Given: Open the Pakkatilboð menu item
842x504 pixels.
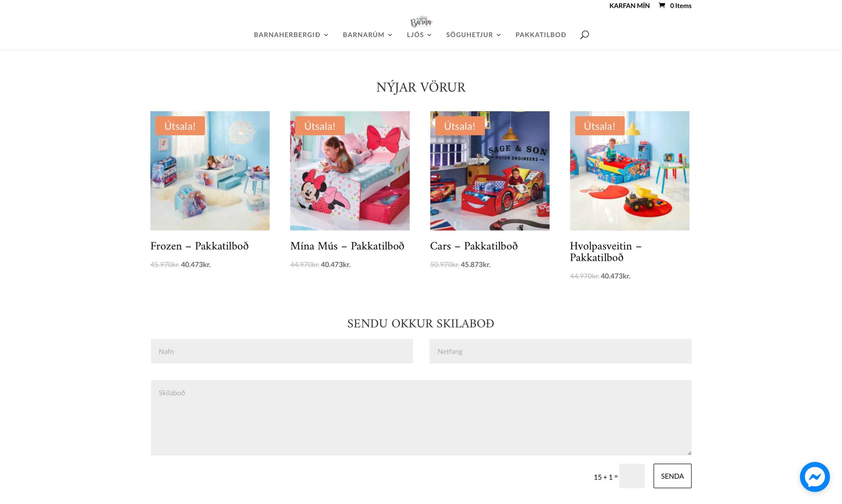Looking at the screenshot, I should coord(541,35).
